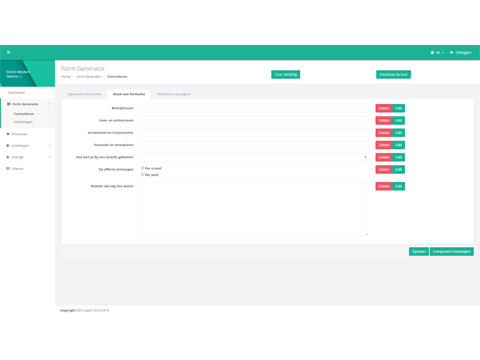
Task: Select the 'Per post' radio option
Action: pyautogui.click(x=142, y=174)
